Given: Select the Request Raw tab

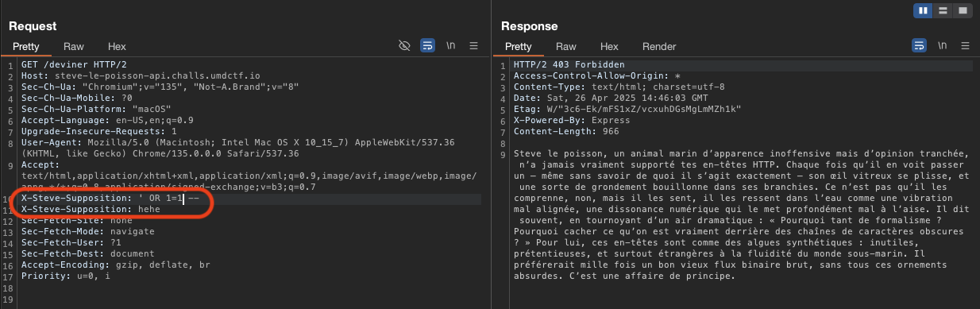Looking at the screenshot, I should pos(74,47).
